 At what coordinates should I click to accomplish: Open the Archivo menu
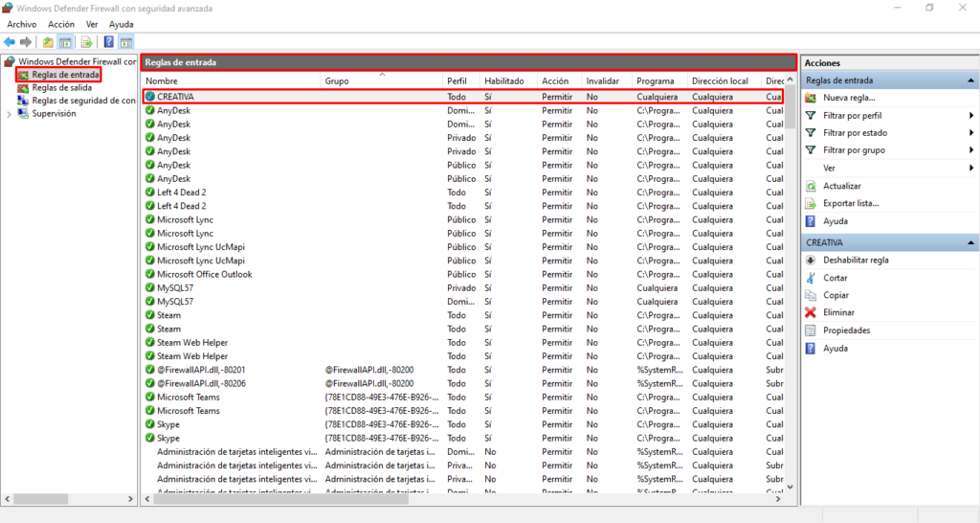click(x=22, y=24)
